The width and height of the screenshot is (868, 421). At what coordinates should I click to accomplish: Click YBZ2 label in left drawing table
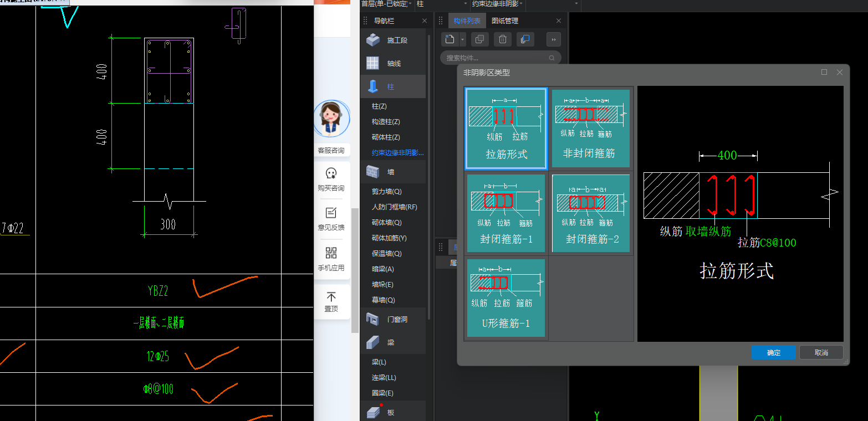click(158, 291)
